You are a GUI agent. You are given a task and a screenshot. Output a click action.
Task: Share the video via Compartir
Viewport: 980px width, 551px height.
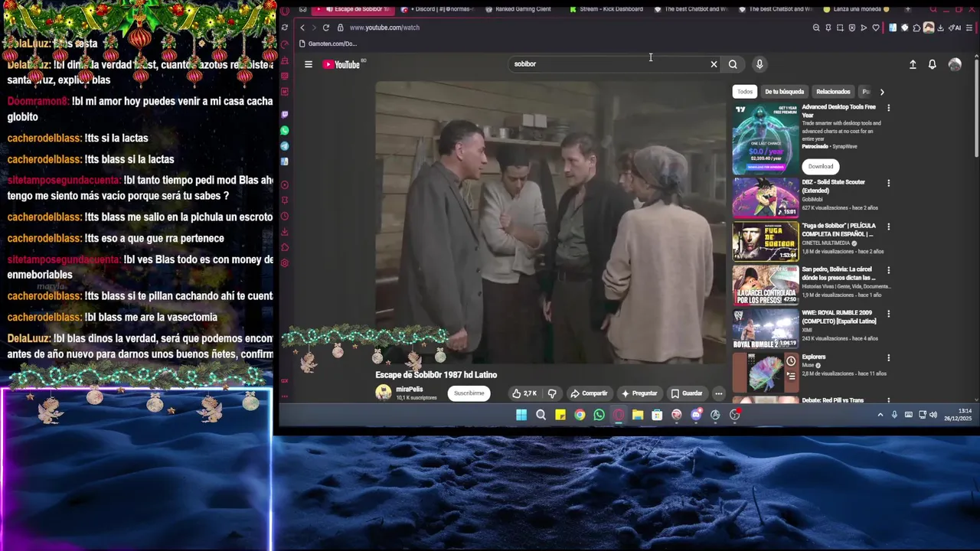click(589, 393)
